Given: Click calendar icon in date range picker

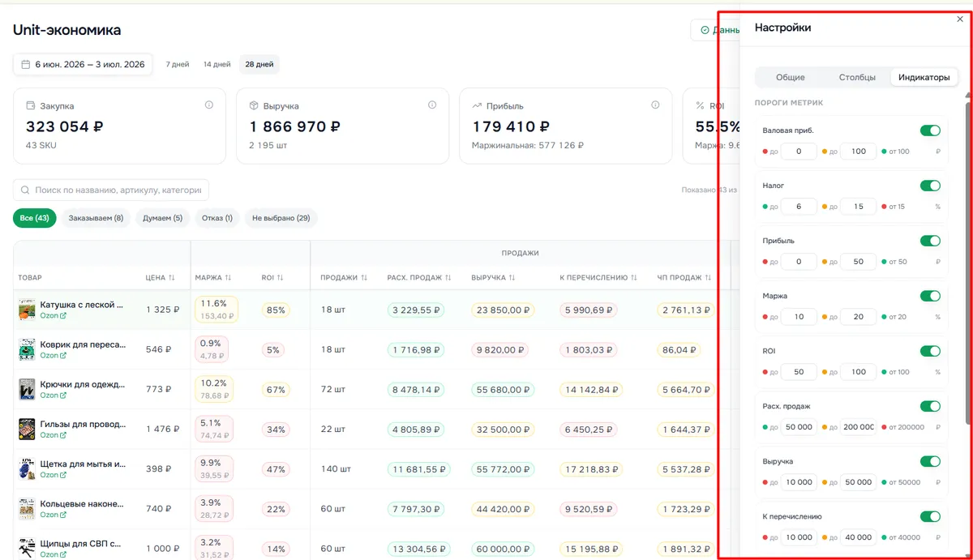Looking at the screenshot, I should 25,64.
